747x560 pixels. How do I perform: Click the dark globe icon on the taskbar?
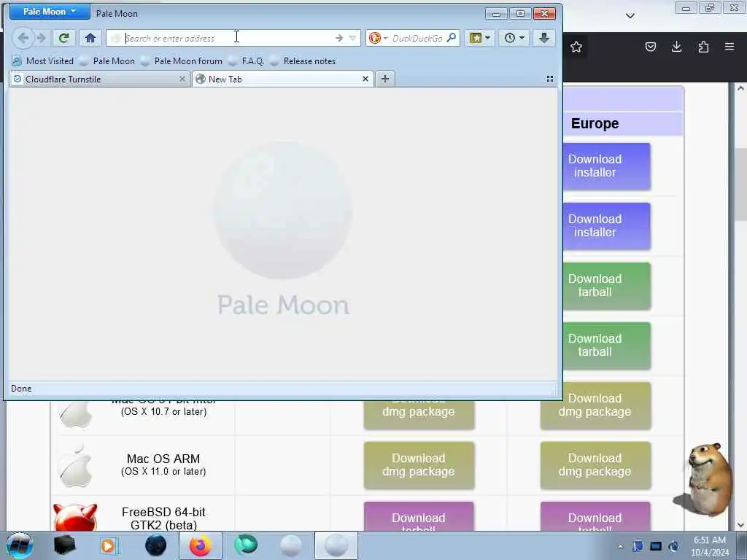pos(156,545)
